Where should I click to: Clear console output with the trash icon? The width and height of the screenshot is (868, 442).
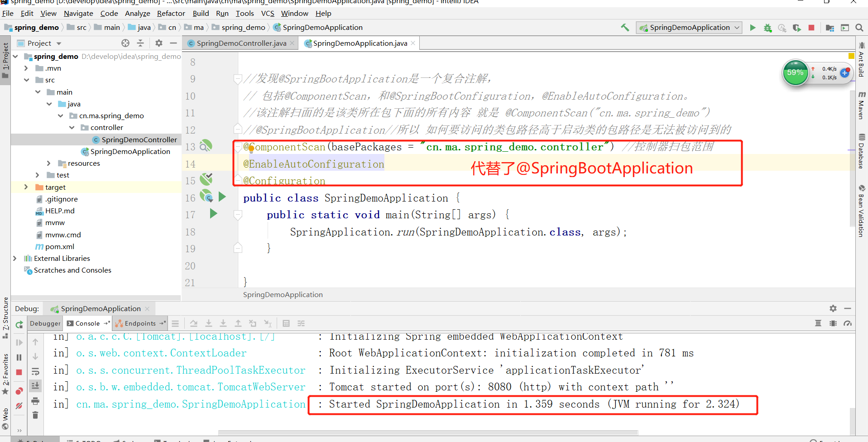coord(35,415)
